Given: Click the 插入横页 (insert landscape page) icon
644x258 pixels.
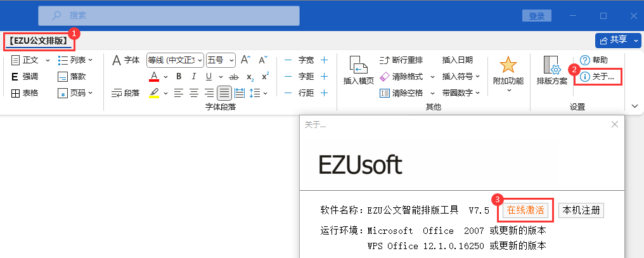Looking at the screenshot, I should click(x=358, y=65).
